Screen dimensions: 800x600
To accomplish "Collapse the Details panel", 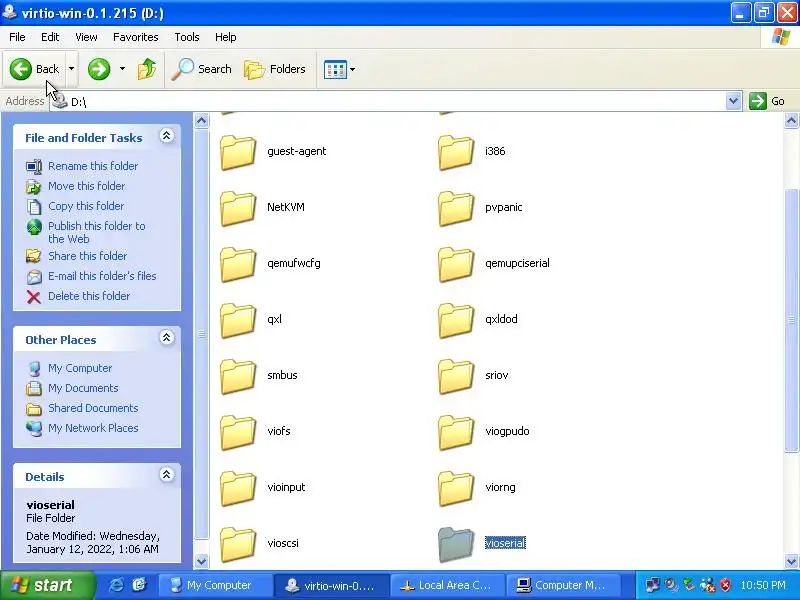I will 166,475.
